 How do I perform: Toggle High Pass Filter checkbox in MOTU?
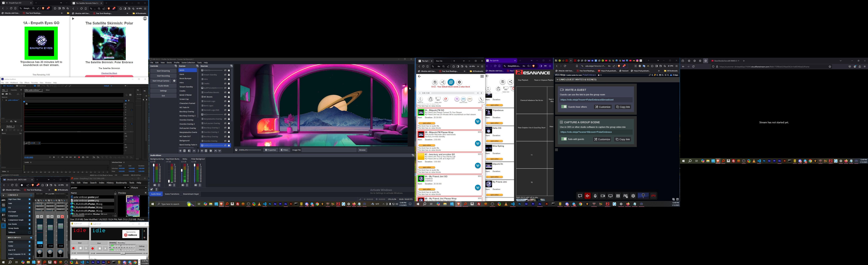point(30,199)
